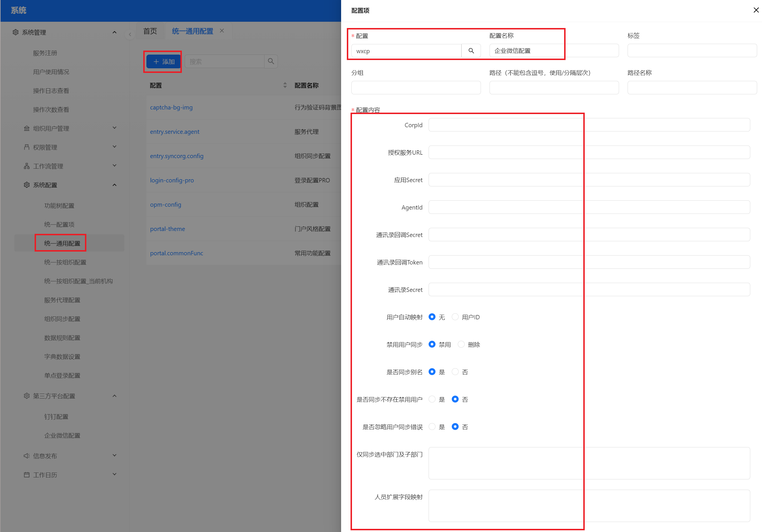Click the 仅同步选中部门及子部门 text area
This screenshot has height=532, width=762.
[x=589, y=463]
